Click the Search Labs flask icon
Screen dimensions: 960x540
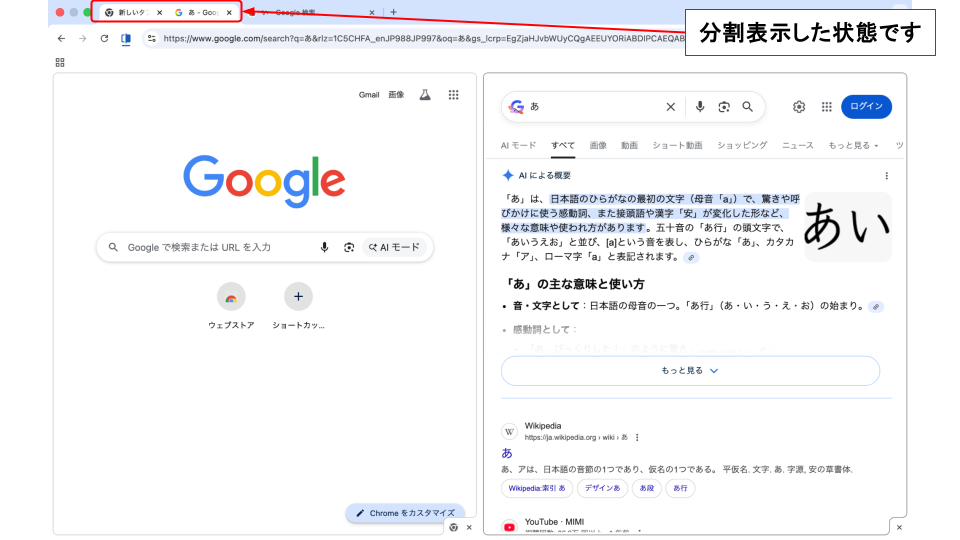(x=425, y=95)
